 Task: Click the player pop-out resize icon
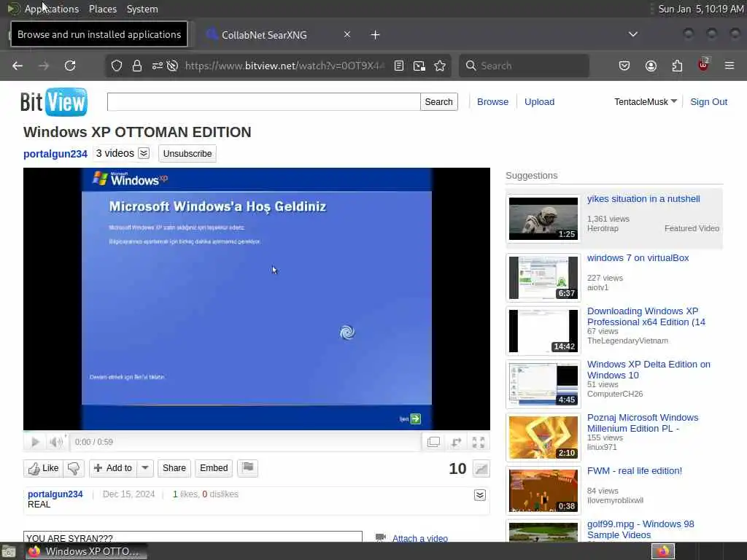[x=457, y=442]
